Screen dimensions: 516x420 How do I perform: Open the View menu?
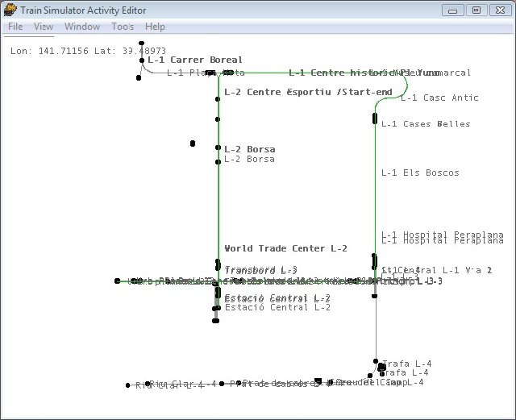(44, 27)
